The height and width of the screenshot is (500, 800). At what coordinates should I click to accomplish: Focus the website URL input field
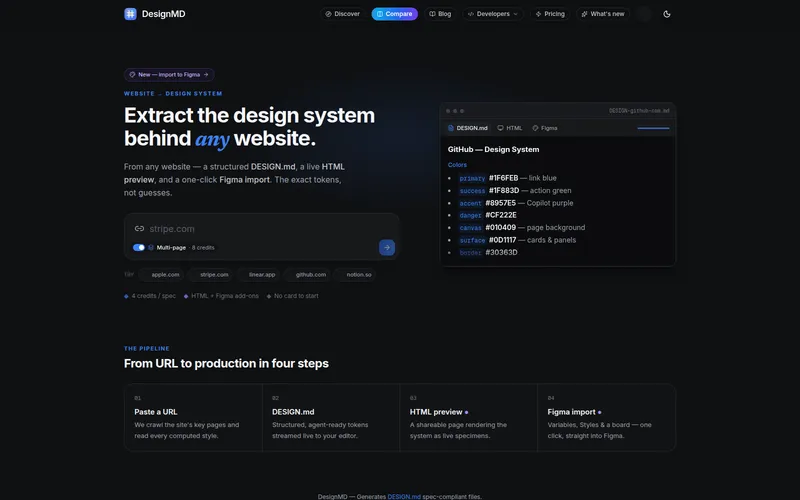pos(261,229)
